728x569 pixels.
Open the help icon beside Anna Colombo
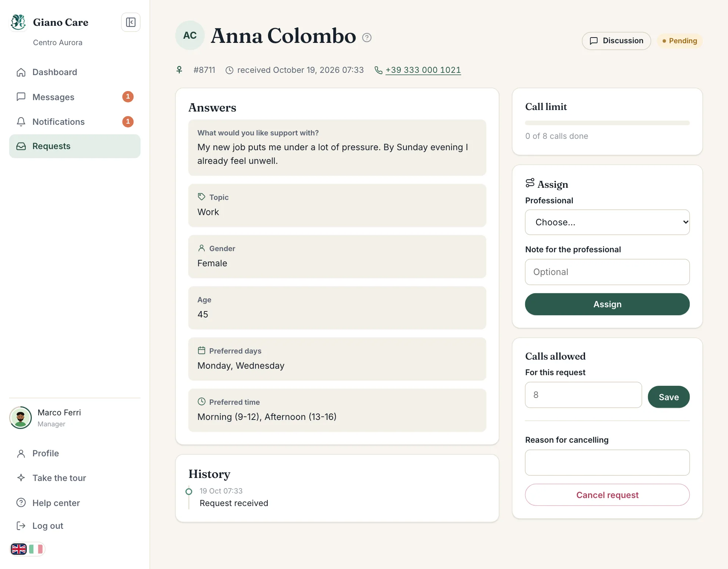point(367,38)
